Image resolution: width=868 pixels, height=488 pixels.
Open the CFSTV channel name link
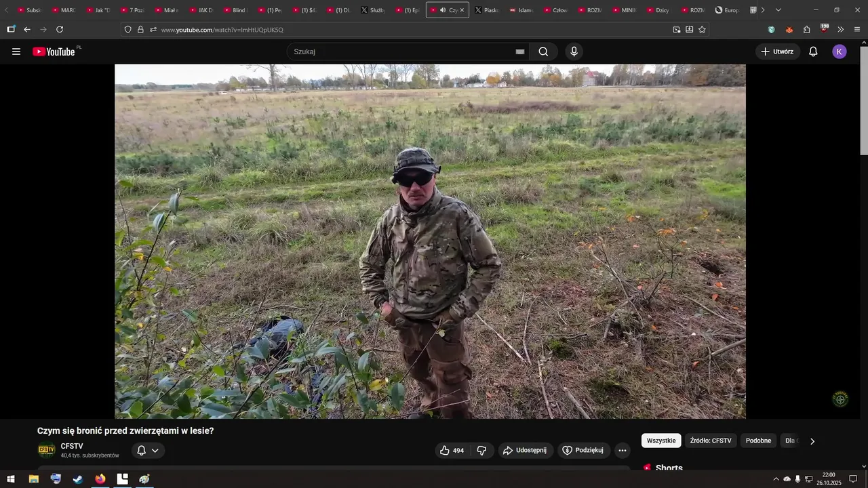72,446
